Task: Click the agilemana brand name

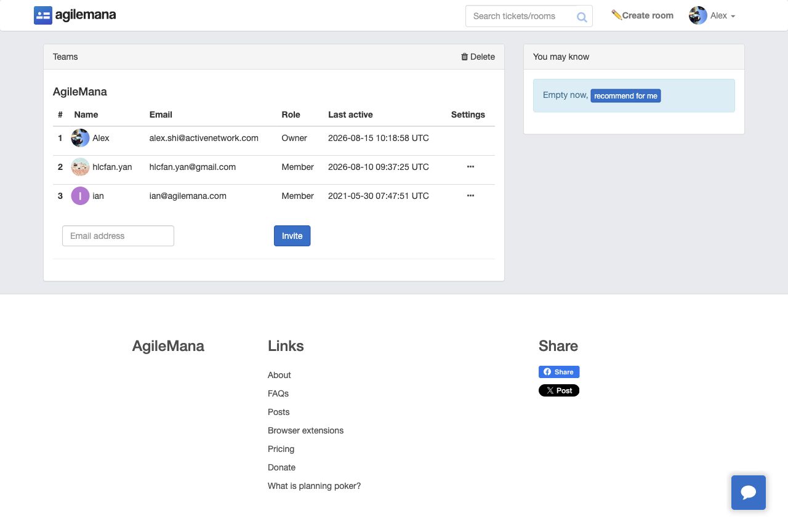Action: coord(86,15)
